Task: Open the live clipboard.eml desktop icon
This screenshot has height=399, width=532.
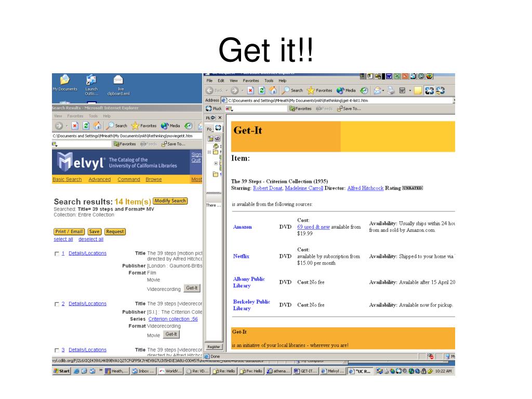Action: [x=118, y=85]
